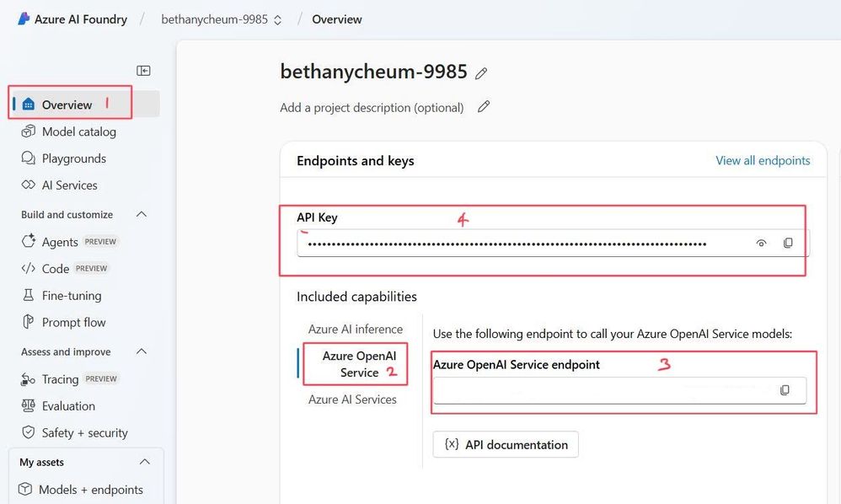Image resolution: width=841 pixels, height=504 pixels.
Task: Reveal the API key with the eye icon
Action: point(761,243)
